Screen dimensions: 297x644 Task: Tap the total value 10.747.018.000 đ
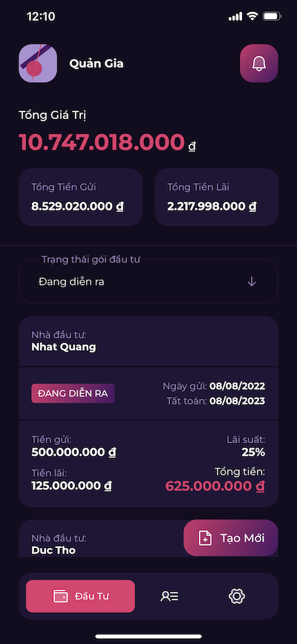108,143
